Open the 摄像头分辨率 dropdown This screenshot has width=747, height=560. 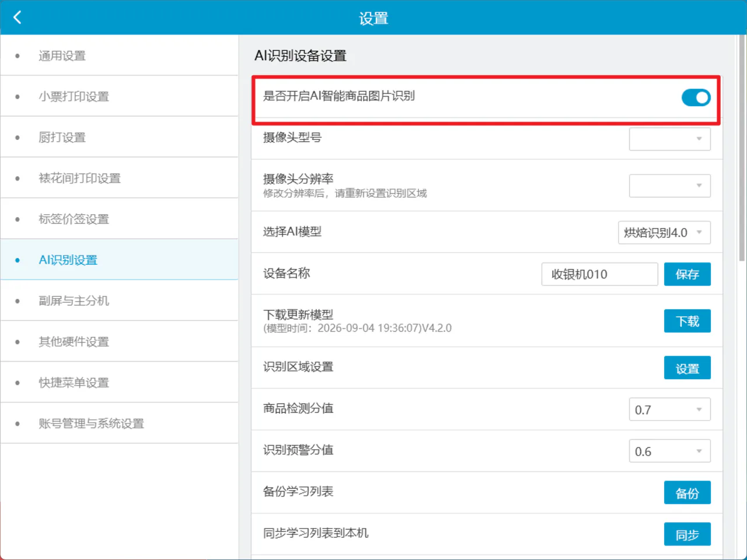[x=669, y=185]
